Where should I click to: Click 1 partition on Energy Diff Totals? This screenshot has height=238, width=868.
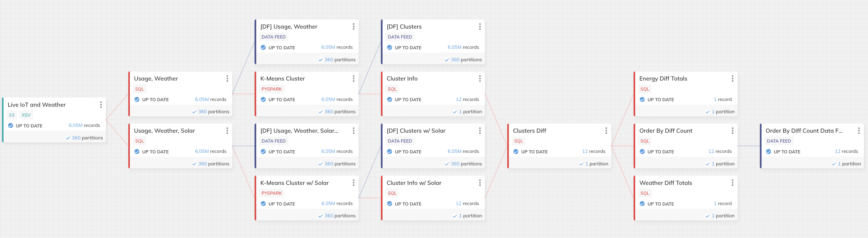tap(722, 112)
